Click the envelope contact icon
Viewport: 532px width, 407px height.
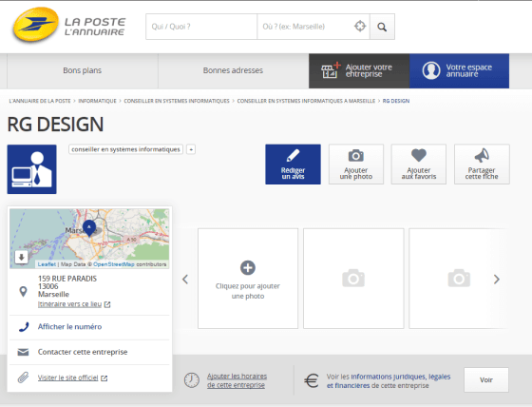coord(23,352)
